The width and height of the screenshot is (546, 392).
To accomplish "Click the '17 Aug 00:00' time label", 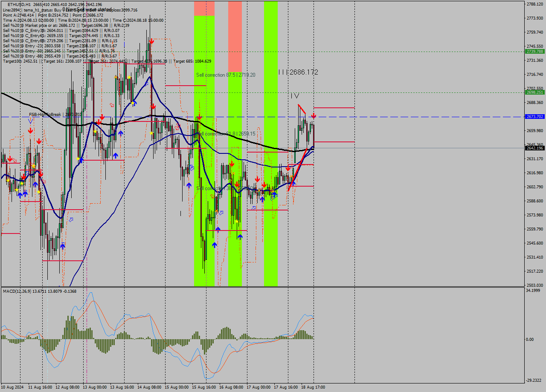I will pos(258,387).
